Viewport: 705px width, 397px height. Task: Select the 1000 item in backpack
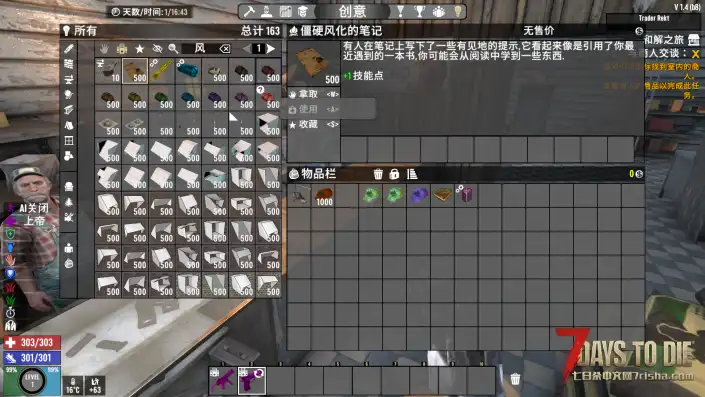pos(323,196)
